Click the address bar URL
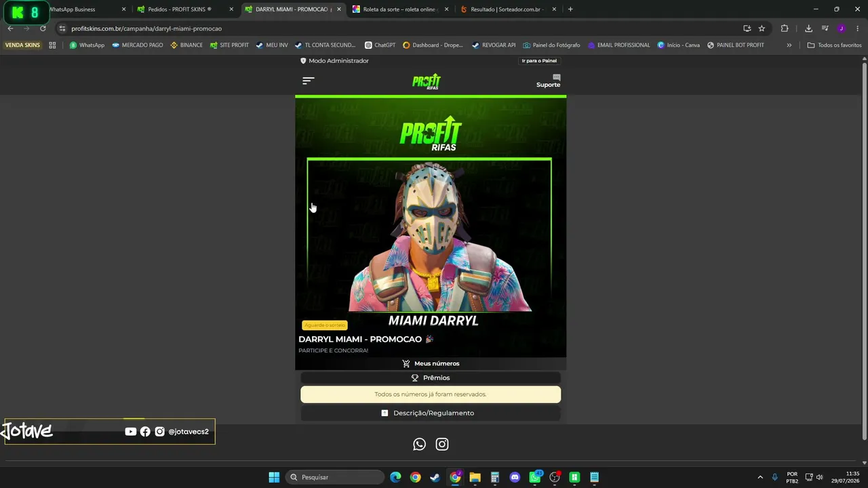This screenshot has height=488, width=868. (146, 28)
